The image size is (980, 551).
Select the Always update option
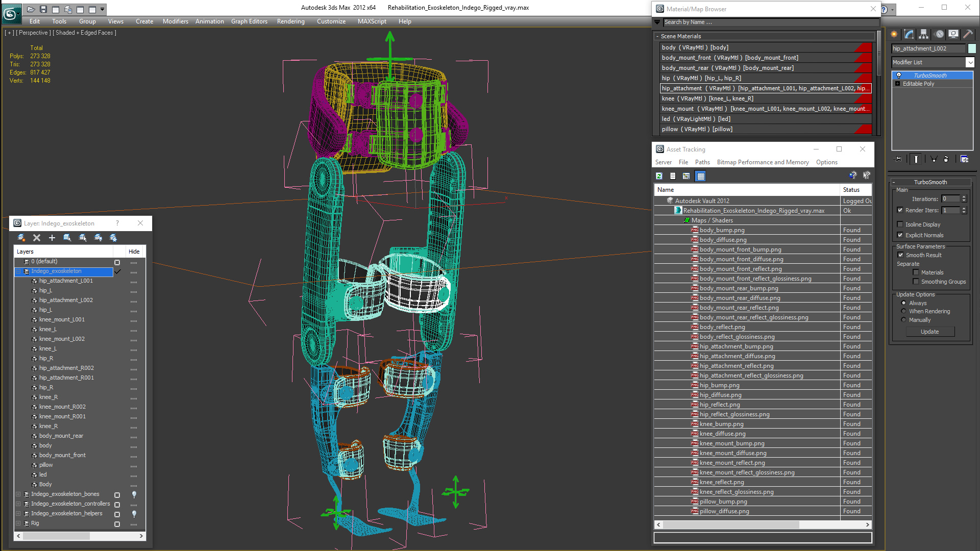[903, 303]
